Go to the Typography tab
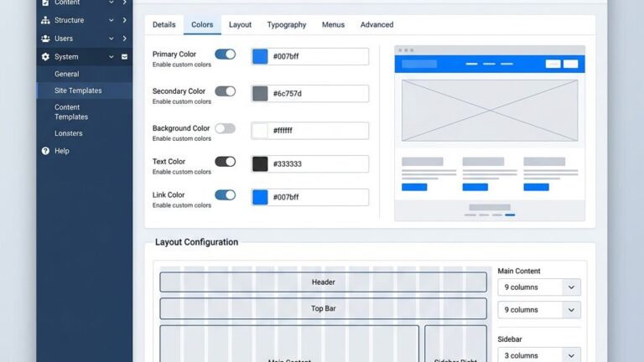 (x=287, y=24)
